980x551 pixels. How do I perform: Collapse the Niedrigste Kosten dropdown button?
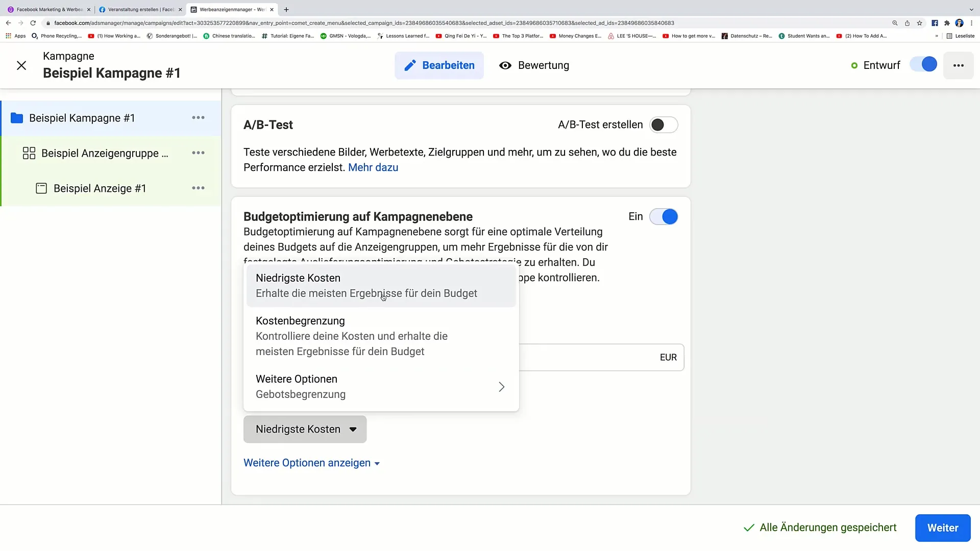coord(305,429)
